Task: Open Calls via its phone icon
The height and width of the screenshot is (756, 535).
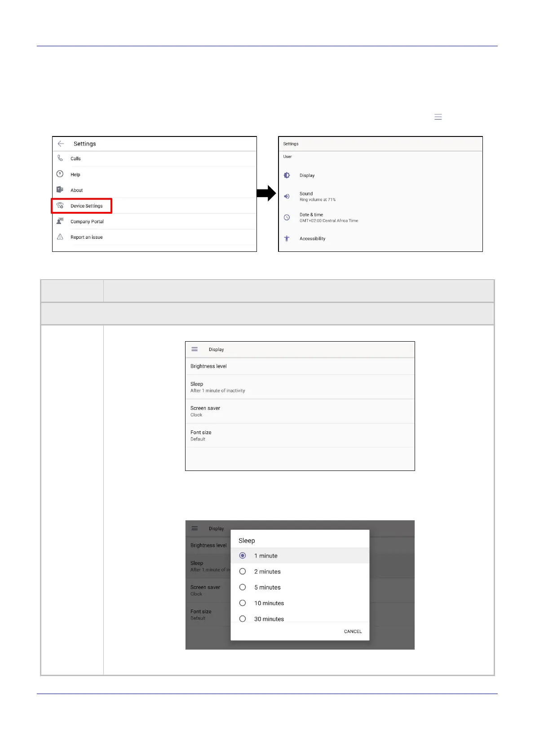Action: pyautogui.click(x=60, y=158)
